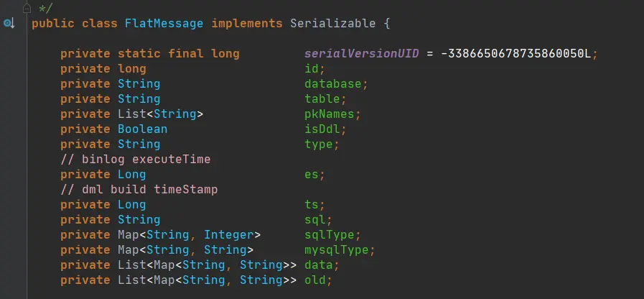
Task: Click the mysqlType field name
Action: pos(337,250)
